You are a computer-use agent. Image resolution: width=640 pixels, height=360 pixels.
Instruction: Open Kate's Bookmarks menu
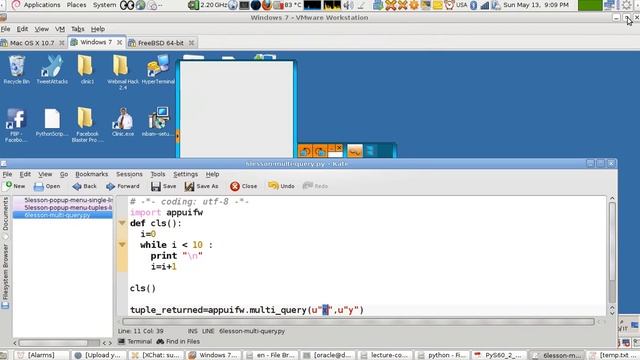pyautogui.click(x=92, y=174)
